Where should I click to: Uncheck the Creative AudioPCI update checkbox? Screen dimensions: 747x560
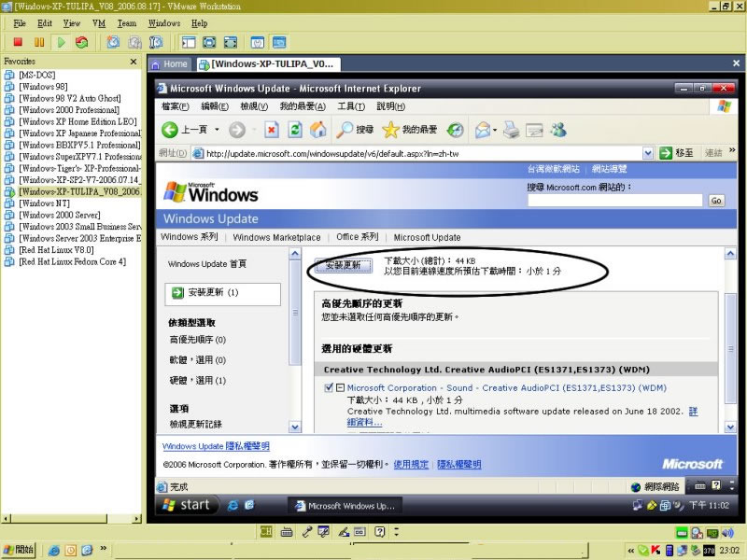(329, 387)
